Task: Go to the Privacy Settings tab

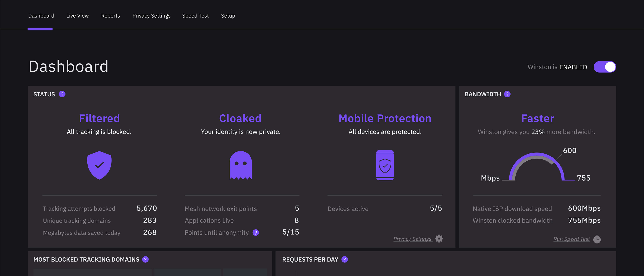Action: pyautogui.click(x=151, y=16)
